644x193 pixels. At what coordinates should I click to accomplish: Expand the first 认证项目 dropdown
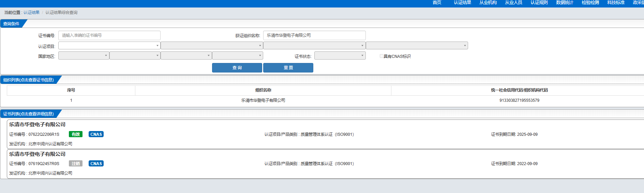coord(109,46)
